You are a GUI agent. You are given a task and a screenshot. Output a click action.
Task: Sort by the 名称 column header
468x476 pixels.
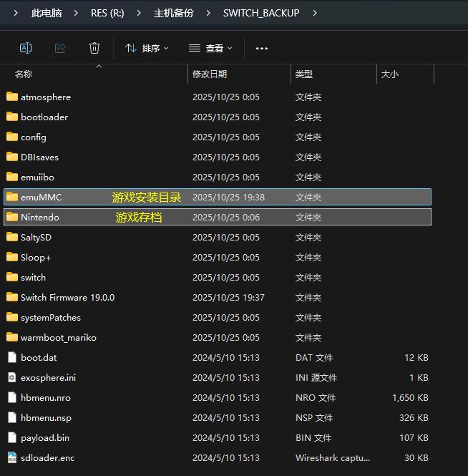(24, 74)
